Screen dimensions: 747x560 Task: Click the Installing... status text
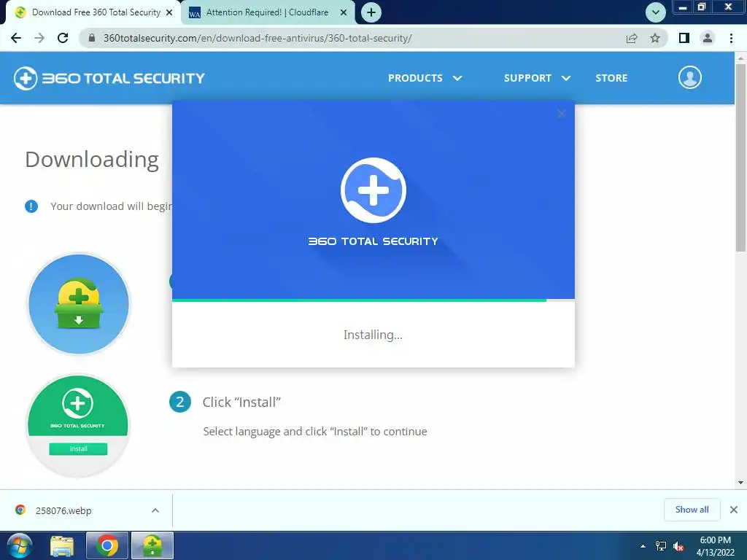pos(373,335)
